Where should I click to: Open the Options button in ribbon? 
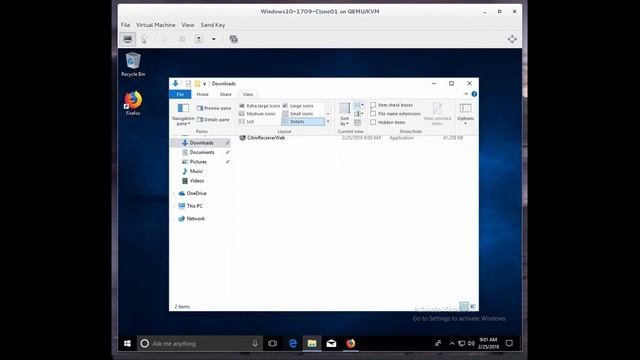click(x=465, y=114)
